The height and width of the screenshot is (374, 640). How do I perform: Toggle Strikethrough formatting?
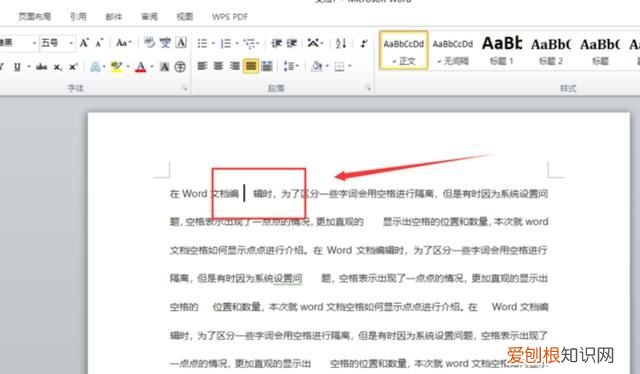point(41,67)
